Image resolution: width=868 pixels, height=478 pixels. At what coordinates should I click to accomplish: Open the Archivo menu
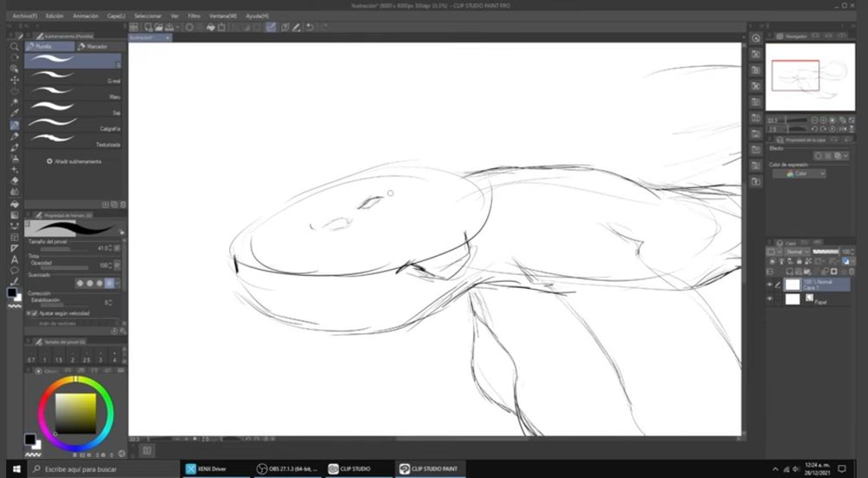point(24,16)
